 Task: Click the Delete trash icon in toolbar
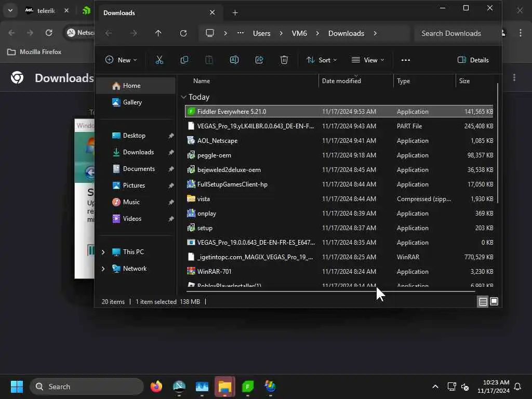284,60
